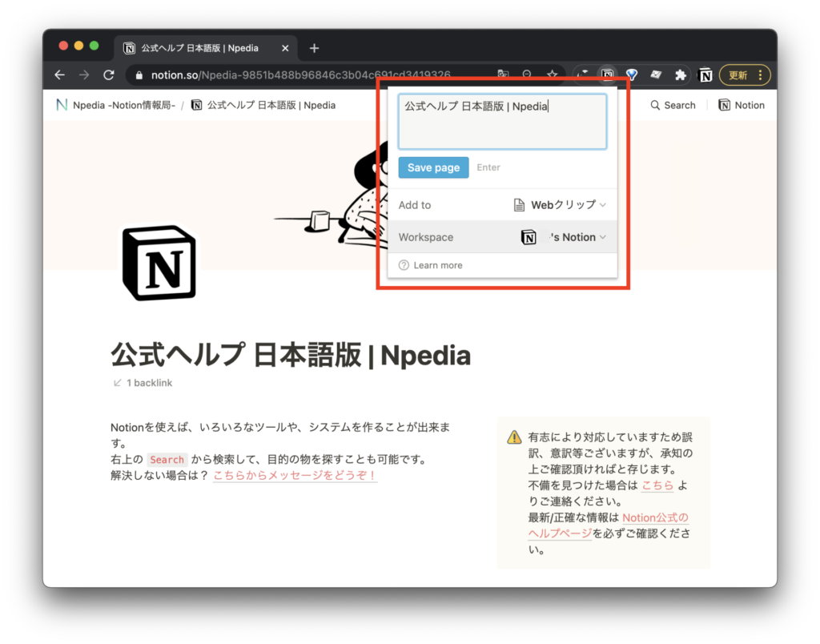Click the Google Translate icon in address bar

point(503,74)
